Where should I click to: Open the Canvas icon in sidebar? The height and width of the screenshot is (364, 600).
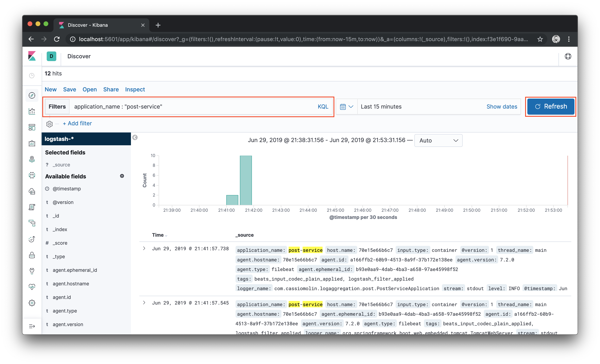click(x=32, y=143)
